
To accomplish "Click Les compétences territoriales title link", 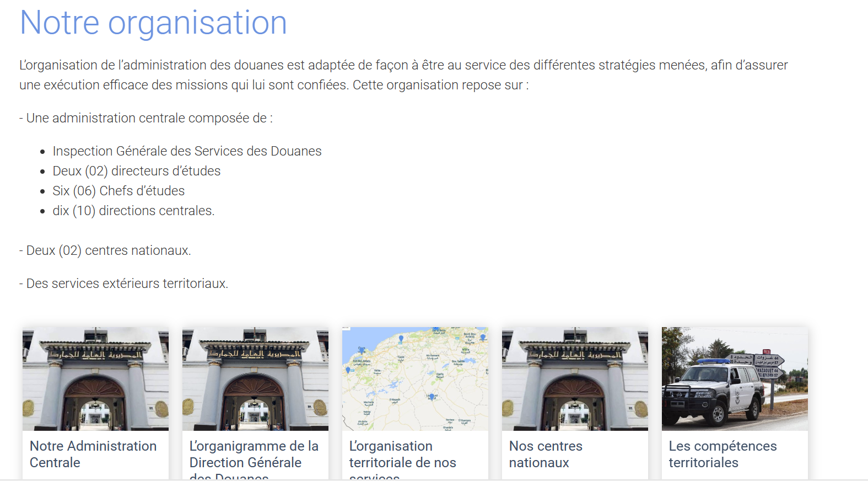I will pos(723,454).
